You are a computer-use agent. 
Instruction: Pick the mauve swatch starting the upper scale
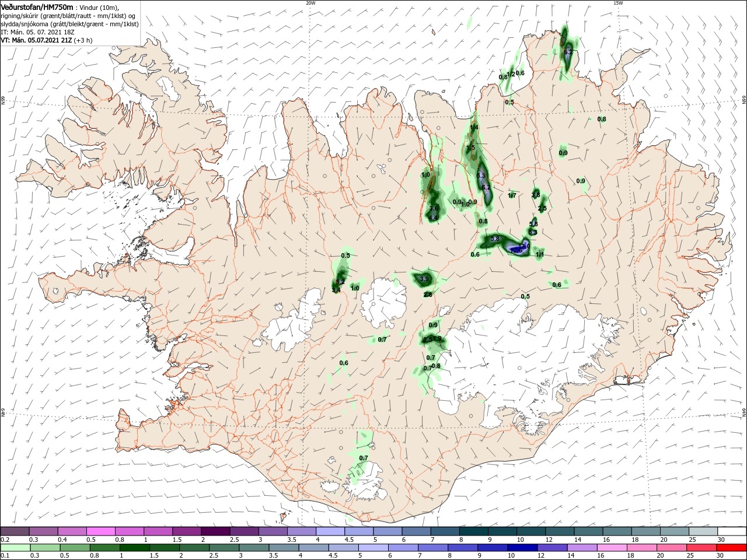click(x=15, y=531)
